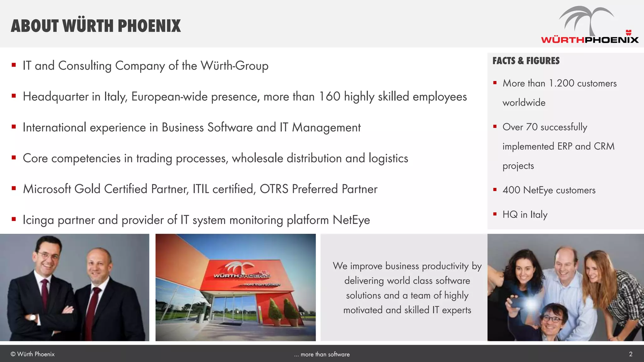644x362 pixels.
Task: Click the © Würth Phoenix footer text
Action: click(x=33, y=354)
